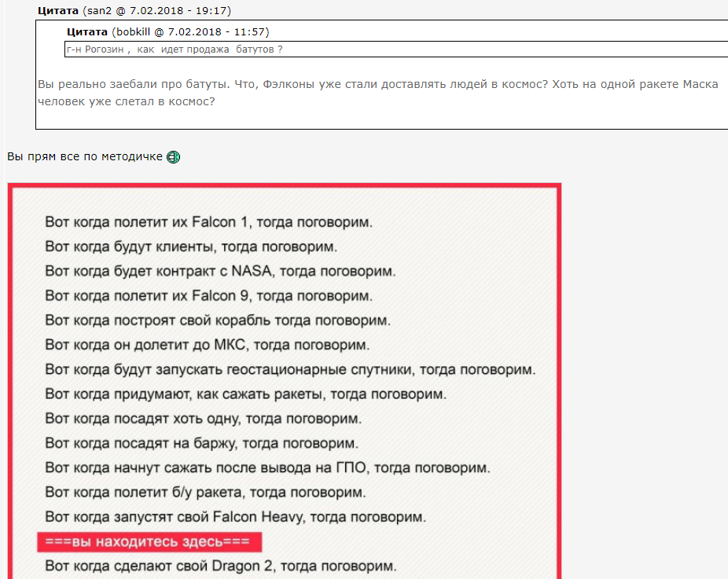
Task: Click the line about making Dragon 2
Action: (x=221, y=566)
